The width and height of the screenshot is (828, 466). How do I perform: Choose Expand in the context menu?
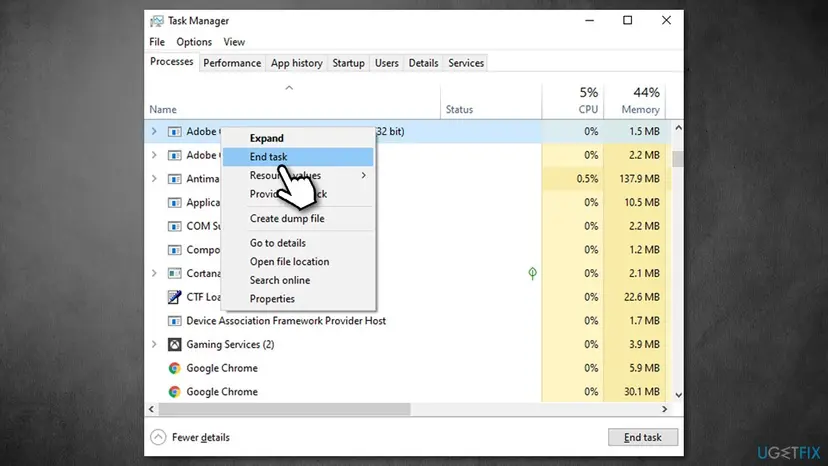click(298, 138)
